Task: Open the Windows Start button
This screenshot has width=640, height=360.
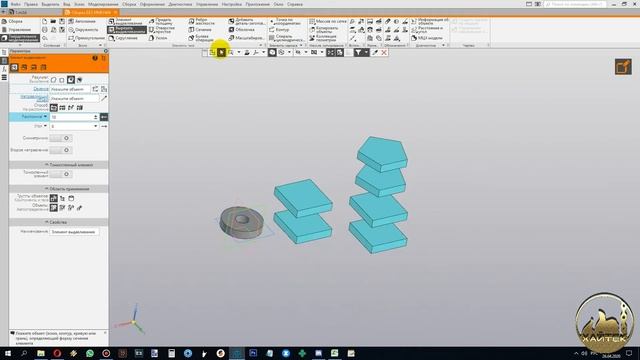Action: point(8,353)
